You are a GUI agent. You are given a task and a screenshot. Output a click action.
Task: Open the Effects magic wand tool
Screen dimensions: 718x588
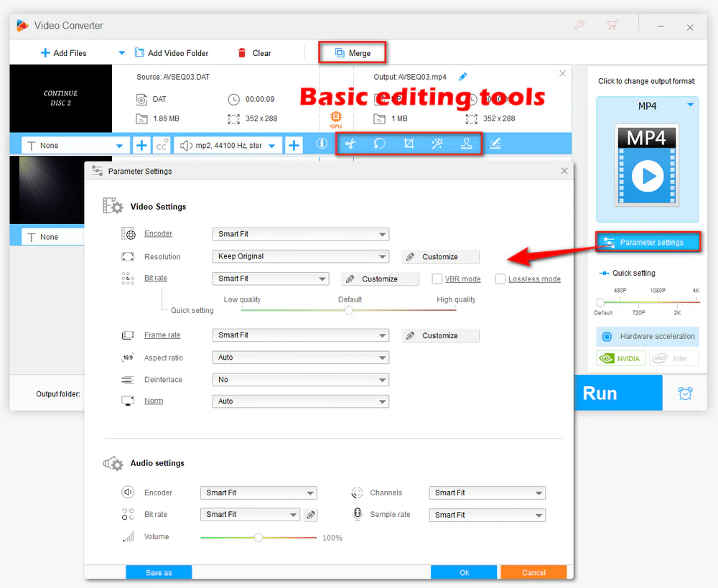click(437, 144)
